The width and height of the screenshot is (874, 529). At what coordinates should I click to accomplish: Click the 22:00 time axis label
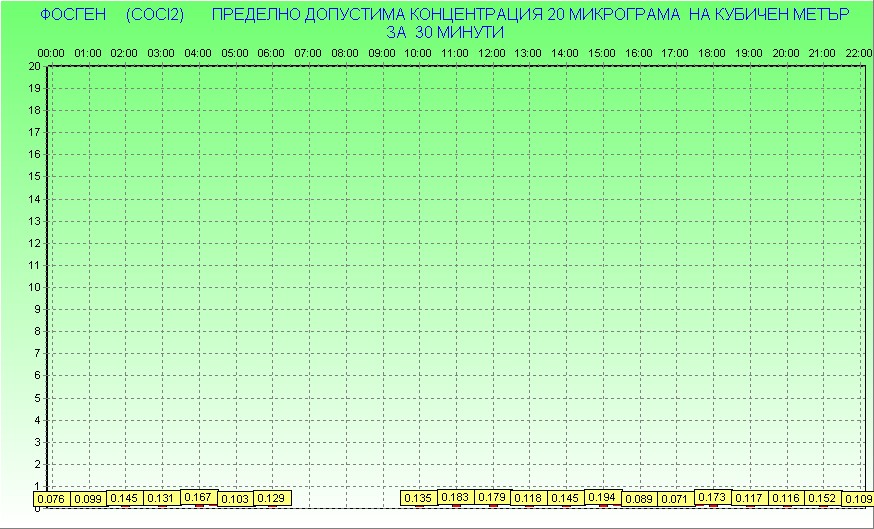tap(859, 52)
